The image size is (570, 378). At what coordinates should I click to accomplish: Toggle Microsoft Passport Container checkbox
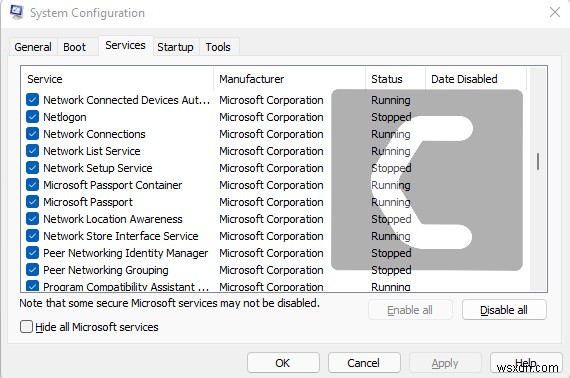point(32,185)
